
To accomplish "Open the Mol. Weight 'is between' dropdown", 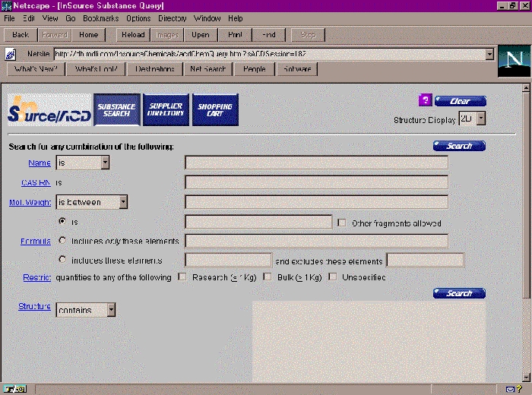I will (x=92, y=202).
